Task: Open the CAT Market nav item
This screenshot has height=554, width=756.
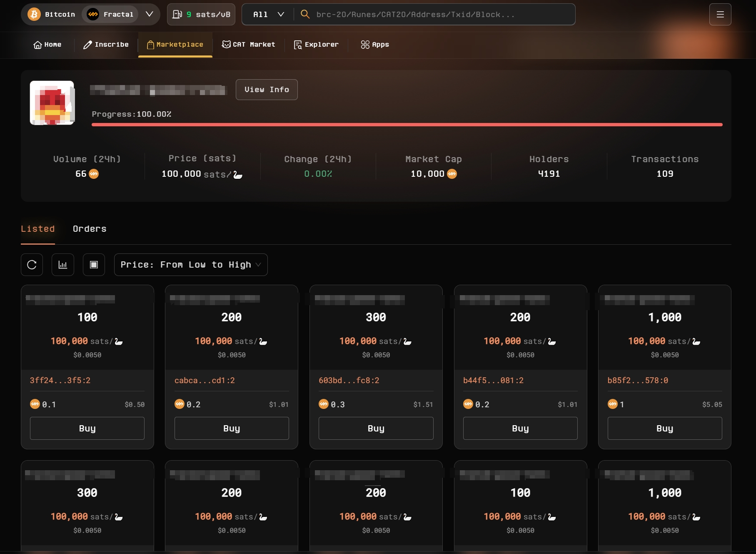Action: (249, 45)
